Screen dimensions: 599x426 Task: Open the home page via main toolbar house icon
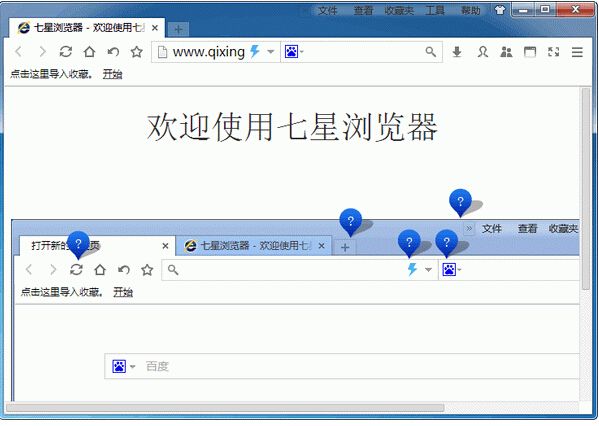89,52
